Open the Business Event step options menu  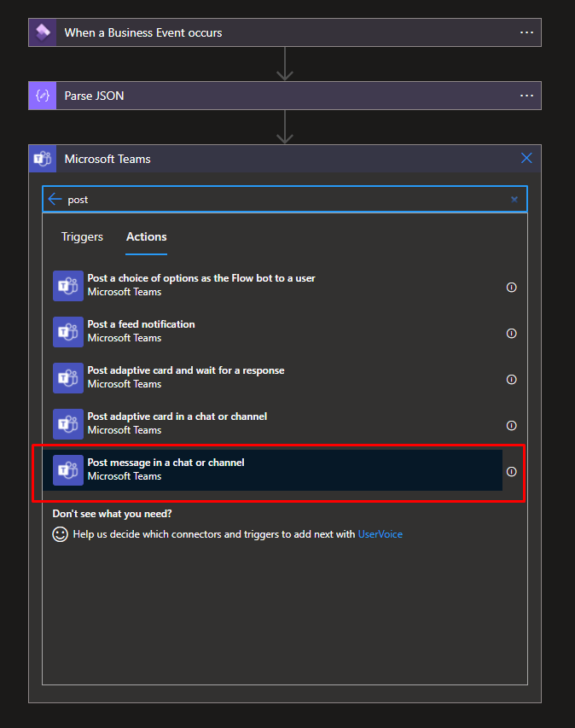pyautogui.click(x=526, y=32)
